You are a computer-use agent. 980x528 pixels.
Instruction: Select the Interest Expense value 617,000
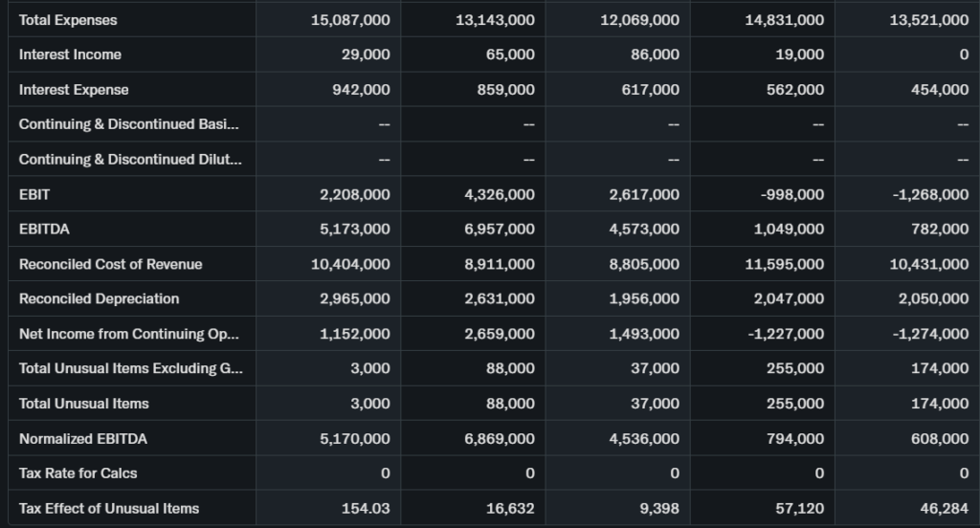[649, 90]
